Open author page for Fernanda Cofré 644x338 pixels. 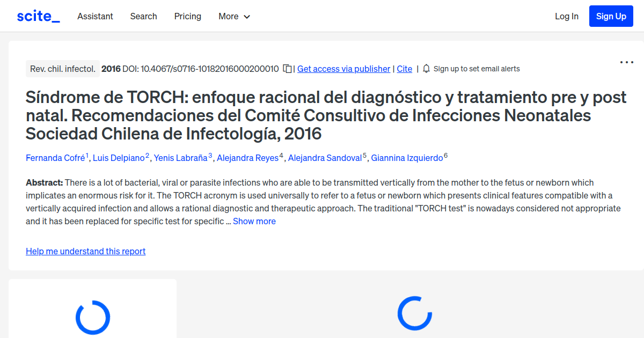pos(55,158)
